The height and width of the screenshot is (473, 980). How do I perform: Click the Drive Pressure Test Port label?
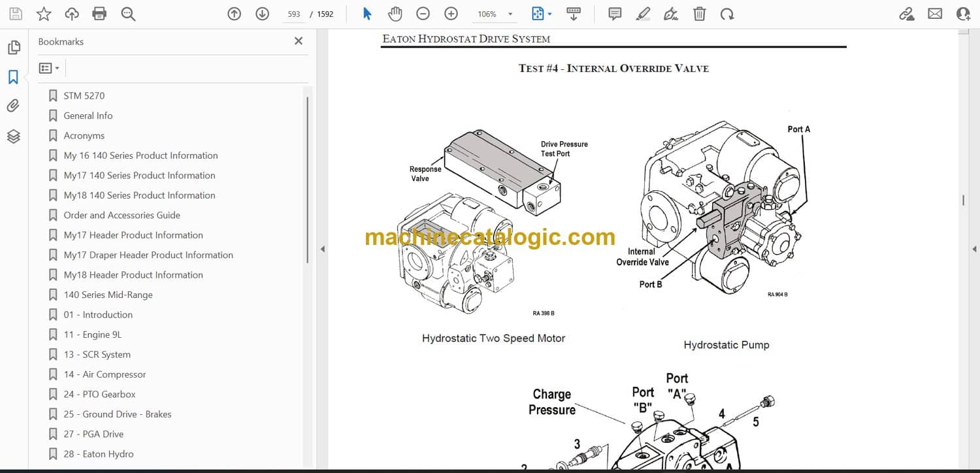pyautogui.click(x=564, y=149)
